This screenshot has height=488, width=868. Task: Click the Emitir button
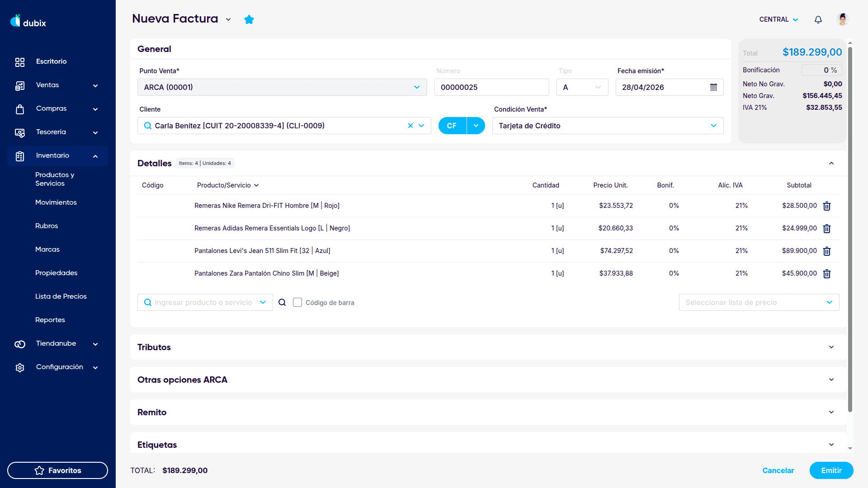point(831,470)
